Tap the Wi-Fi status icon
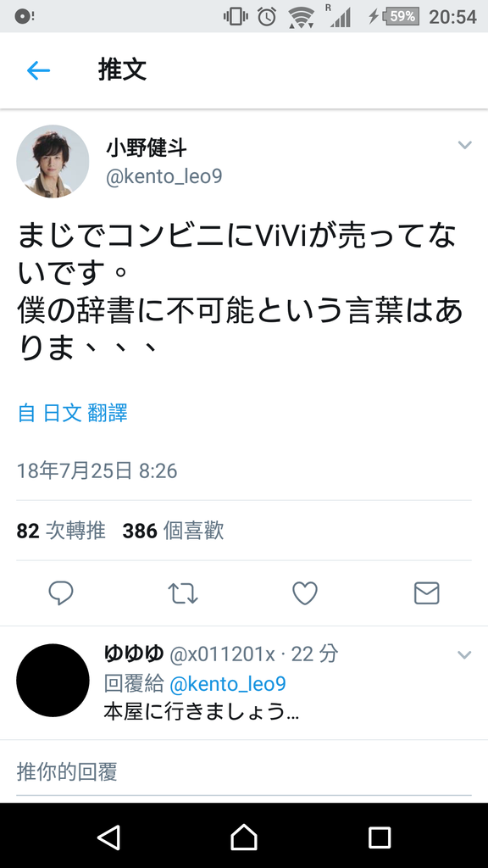Image resolution: width=488 pixels, height=868 pixels. point(301,17)
